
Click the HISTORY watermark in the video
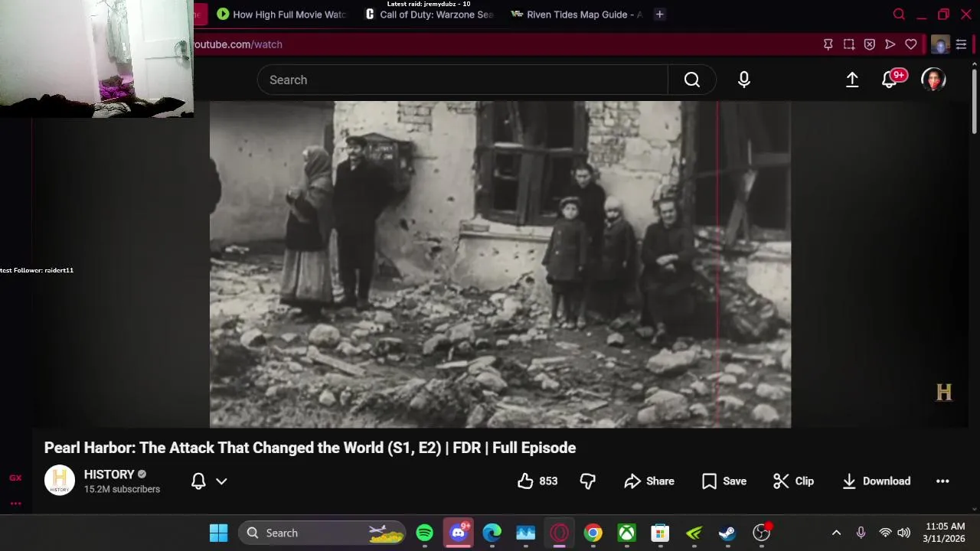coord(944,393)
